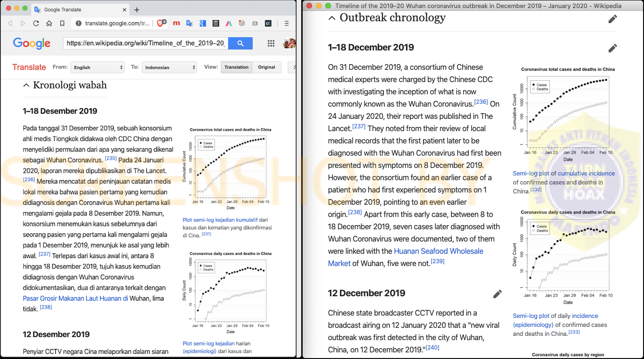This screenshot has width=644, height=359.
Task: Click the '12 Desember 2019' heading
Action: tap(56, 334)
